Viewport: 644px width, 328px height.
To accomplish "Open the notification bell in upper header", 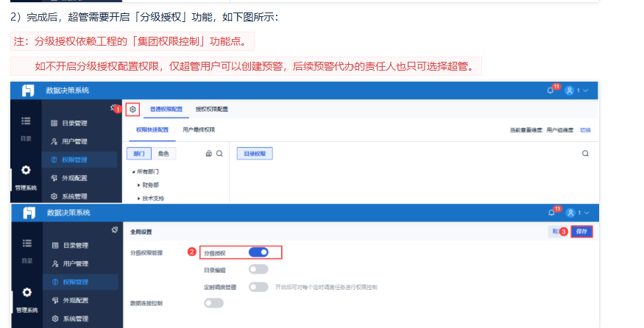I will (551, 90).
